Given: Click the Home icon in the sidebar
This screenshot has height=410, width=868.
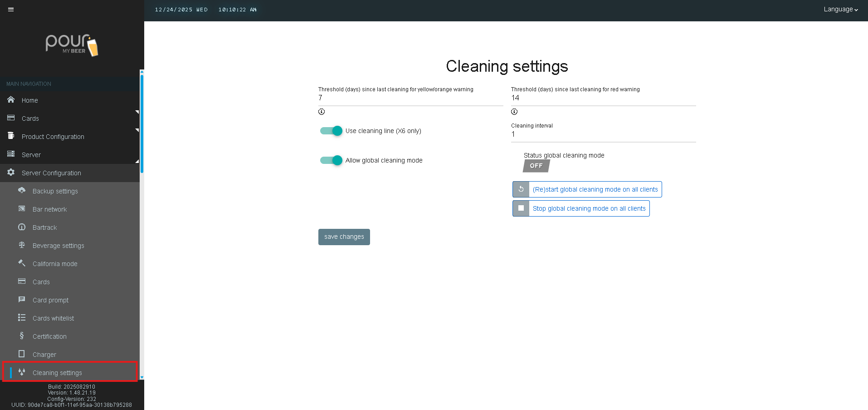Looking at the screenshot, I should point(11,100).
